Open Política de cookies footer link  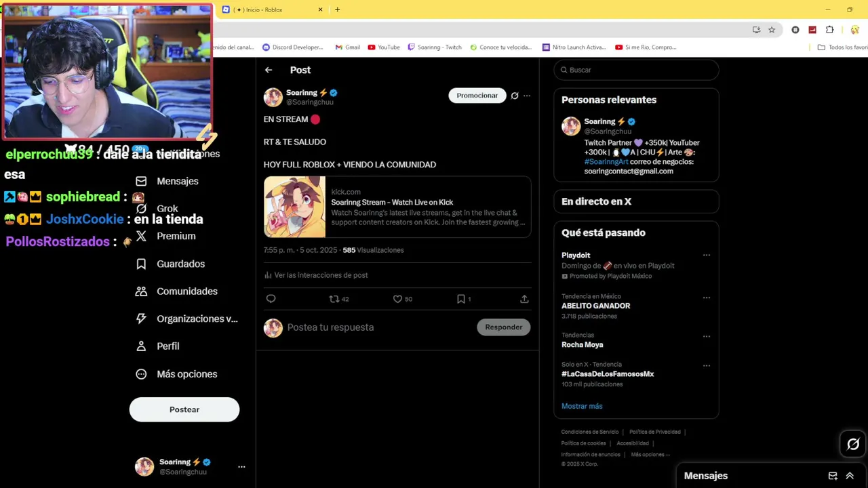click(x=584, y=443)
